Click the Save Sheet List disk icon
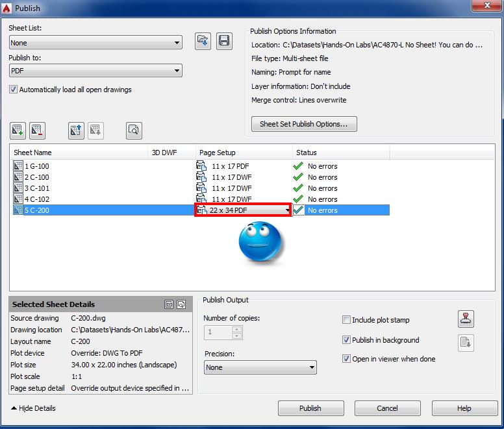504x429 pixels. (x=224, y=41)
